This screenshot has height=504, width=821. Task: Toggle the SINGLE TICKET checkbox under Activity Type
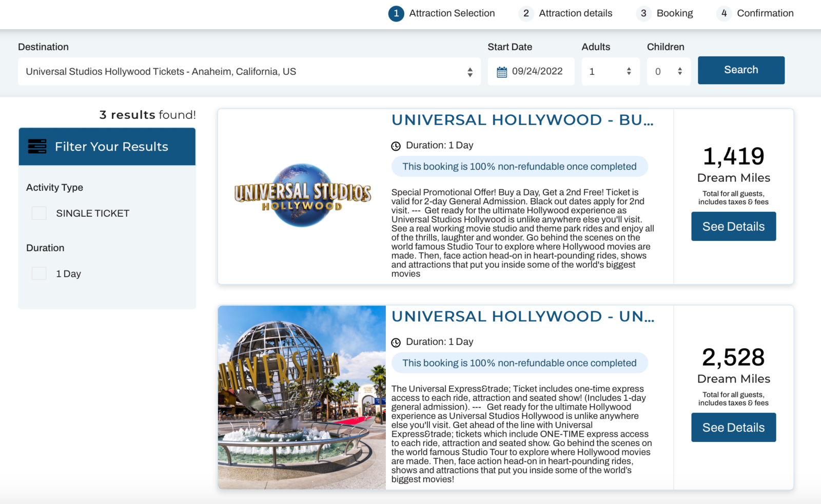click(38, 213)
